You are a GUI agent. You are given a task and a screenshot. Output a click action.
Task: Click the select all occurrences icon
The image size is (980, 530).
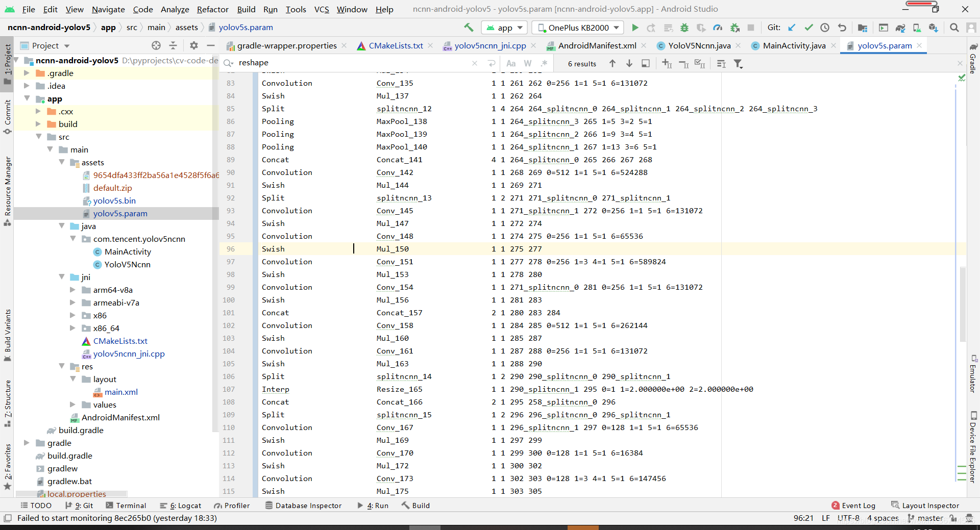pyautogui.click(x=700, y=63)
